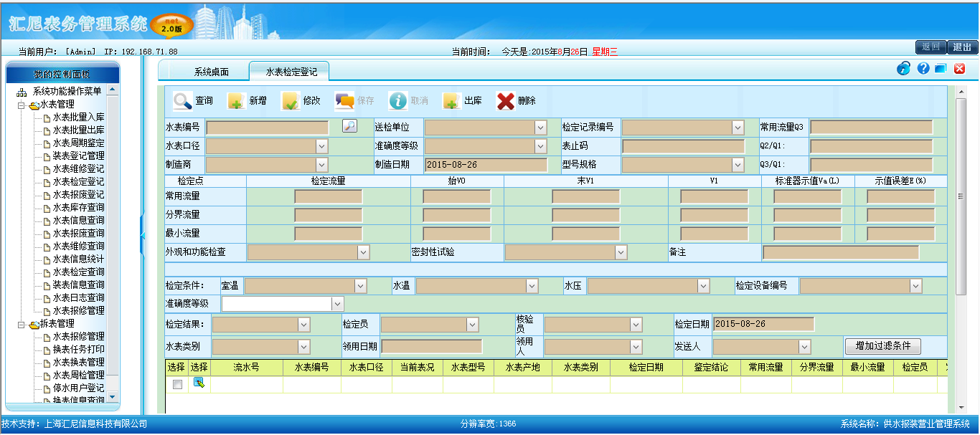Collapse the 拆表管理 tree node
Viewport: 980px width, 435px height.
tap(22, 324)
